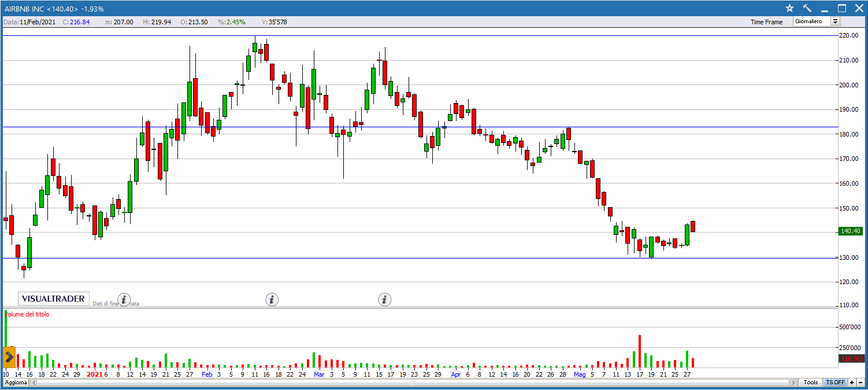Click the Volume del titolo panel label
Screen dimensions: 868x390
[x=27, y=314]
